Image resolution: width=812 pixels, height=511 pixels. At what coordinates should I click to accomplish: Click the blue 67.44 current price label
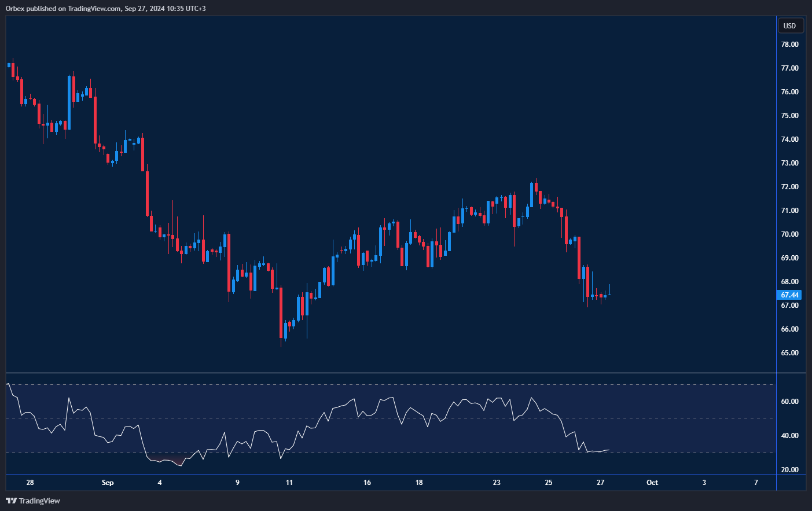[x=789, y=295]
